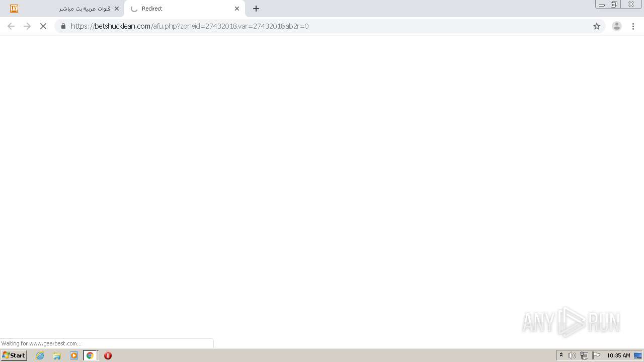Screen dimensions: 644x362
Task: Restore down the Chrome window
Action: click(x=614, y=5)
